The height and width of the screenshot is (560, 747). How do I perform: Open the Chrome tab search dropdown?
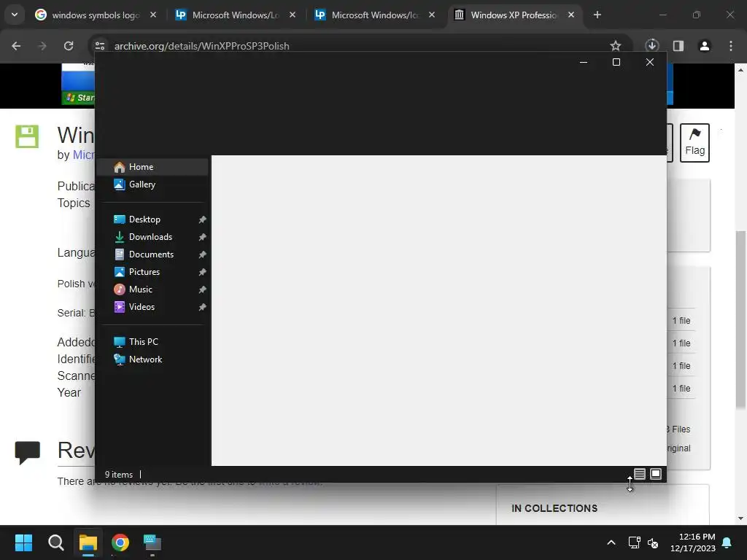pos(15,15)
